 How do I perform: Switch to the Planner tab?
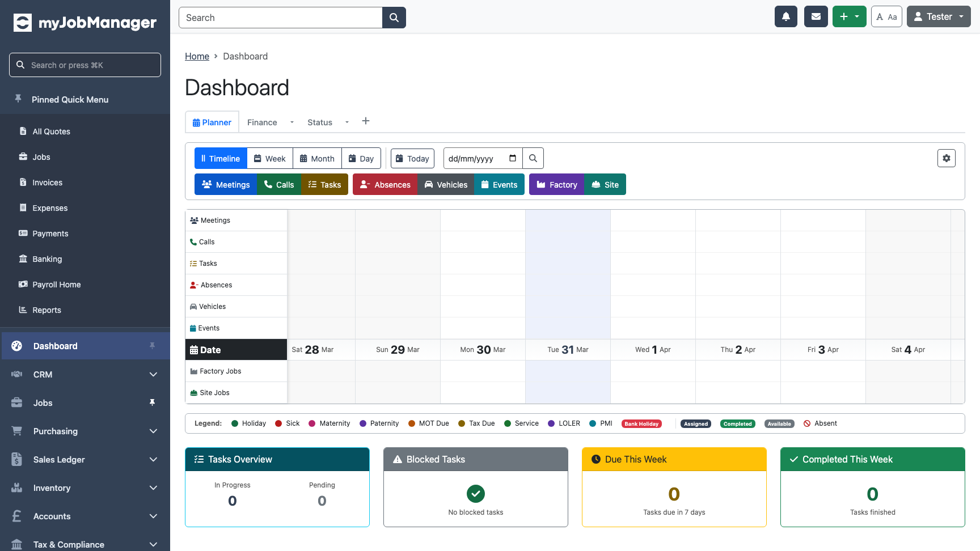(x=212, y=122)
